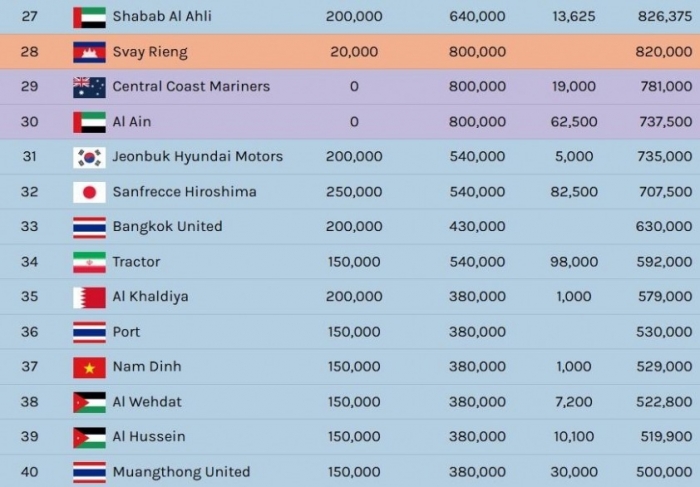Click the Jordan flag next to Al Wehdat
The image size is (700, 487).
(x=89, y=402)
